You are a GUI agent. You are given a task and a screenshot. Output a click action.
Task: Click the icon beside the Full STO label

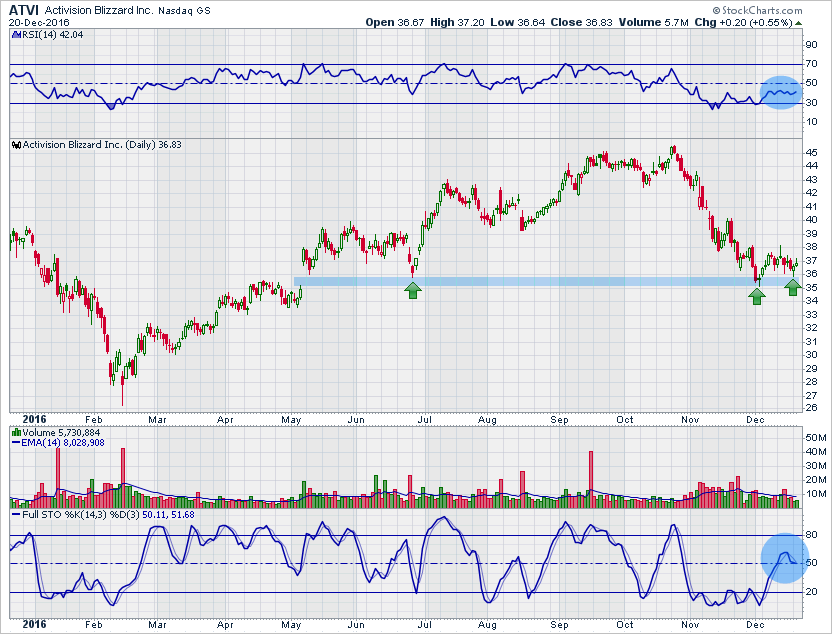coord(16,515)
